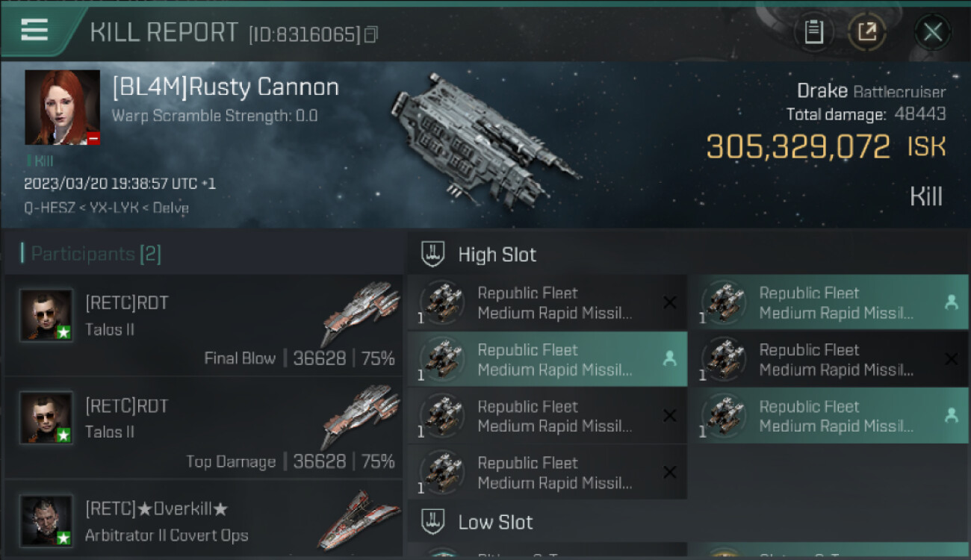
Task: Click the High Slot section icon
Action: 433,255
